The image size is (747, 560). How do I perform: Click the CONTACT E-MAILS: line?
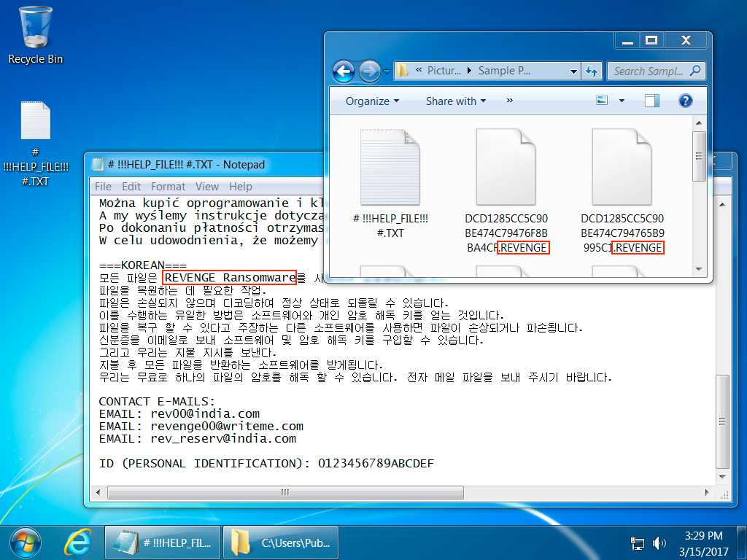pyautogui.click(x=157, y=402)
